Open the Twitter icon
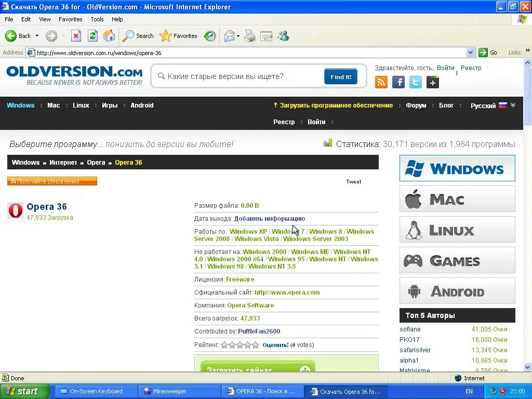Viewport: 532px width, 399px height. tap(415, 82)
